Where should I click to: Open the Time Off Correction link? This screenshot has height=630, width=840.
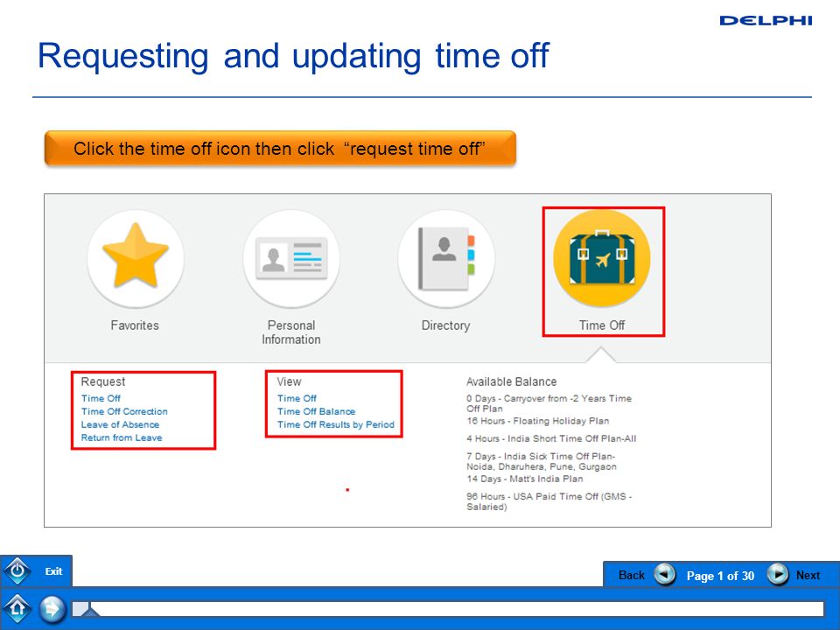[124, 411]
